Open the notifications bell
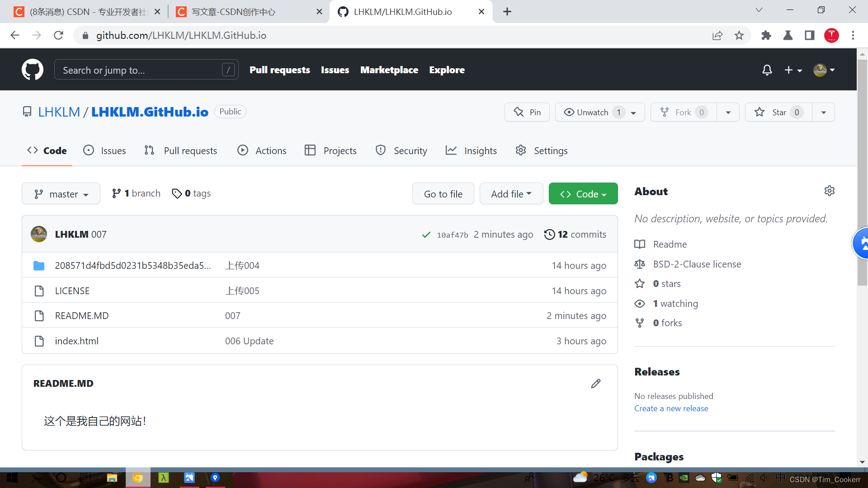Screen dimensions: 868x488 coord(767,70)
